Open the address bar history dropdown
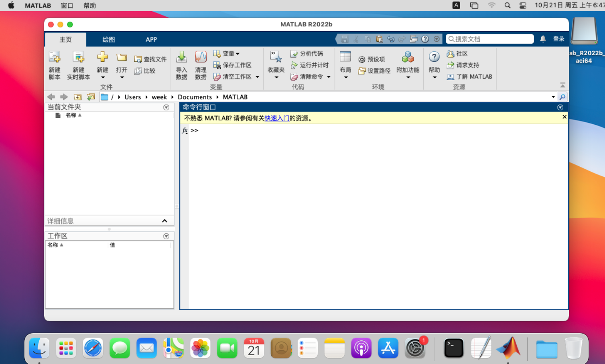 tap(553, 97)
